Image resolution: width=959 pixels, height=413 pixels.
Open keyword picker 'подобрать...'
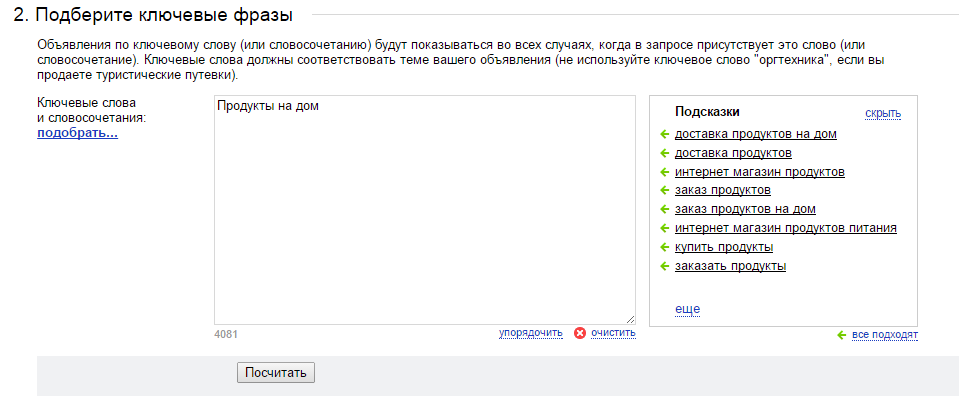click(78, 133)
